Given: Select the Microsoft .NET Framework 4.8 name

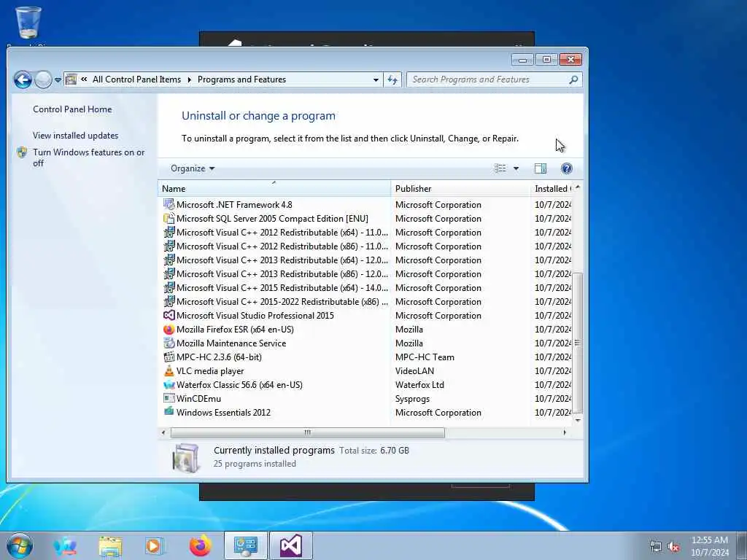Looking at the screenshot, I should click(234, 205).
